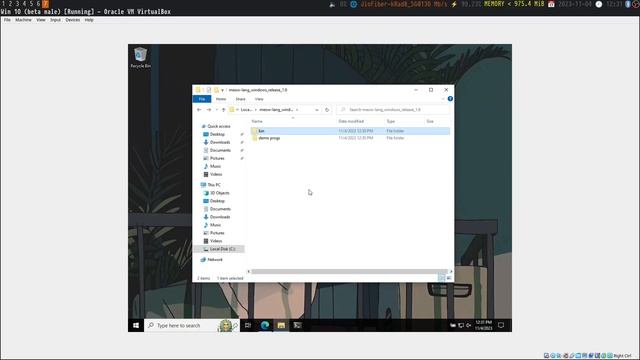Open the Home ribbon tab

click(x=221, y=99)
